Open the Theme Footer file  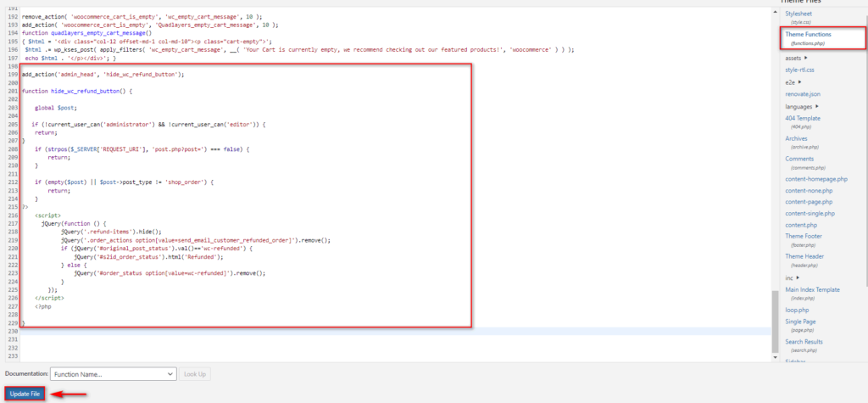(x=804, y=236)
